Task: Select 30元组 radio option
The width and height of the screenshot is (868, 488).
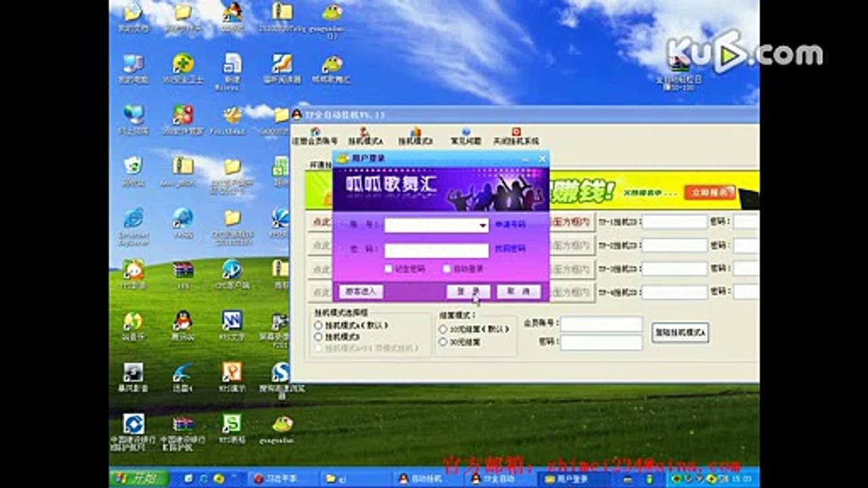Action: 443,342
